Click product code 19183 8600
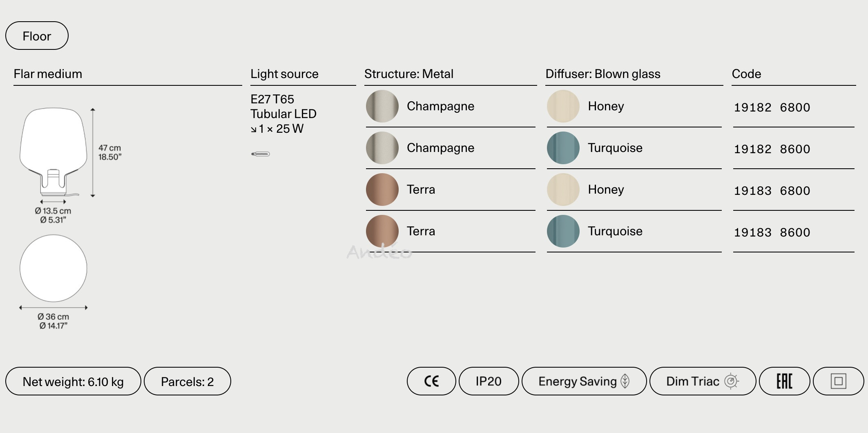The image size is (868, 433). [x=772, y=232]
